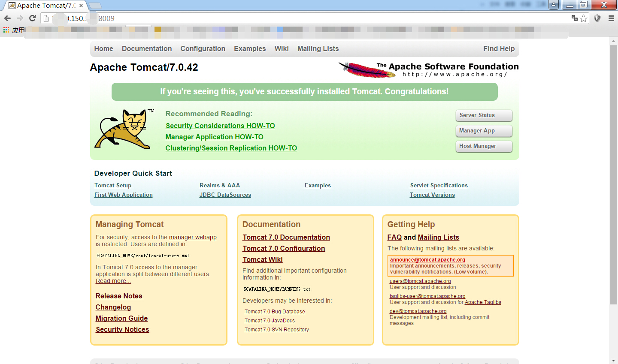
Task: Open the Wiki navigation item
Action: tap(282, 49)
